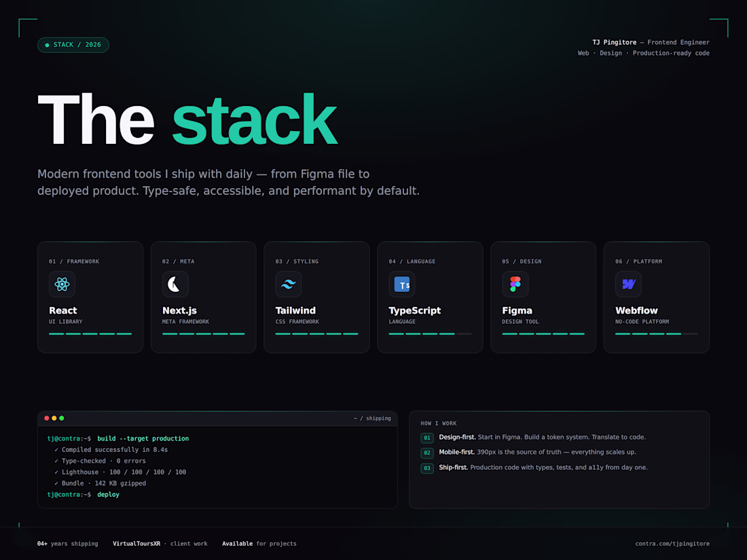
Task: Click the 02 Mobile-first step badge
Action: 427,453
